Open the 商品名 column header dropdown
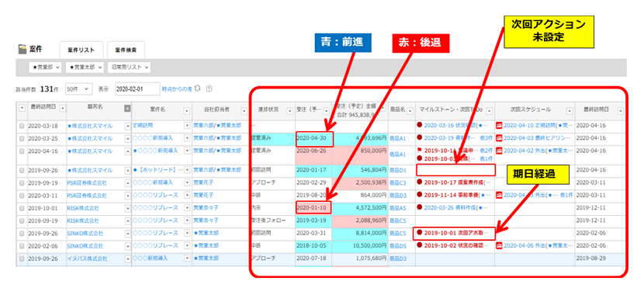This screenshot has width=644, height=295. pos(410,111)
